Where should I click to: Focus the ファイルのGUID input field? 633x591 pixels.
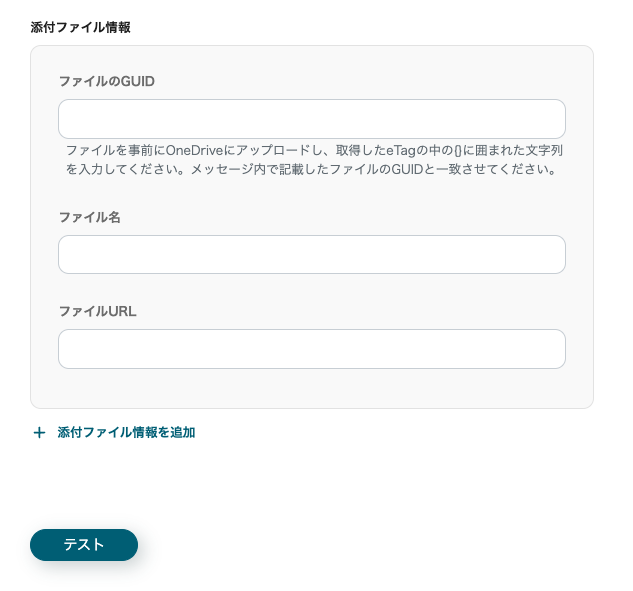pos(311,119)
